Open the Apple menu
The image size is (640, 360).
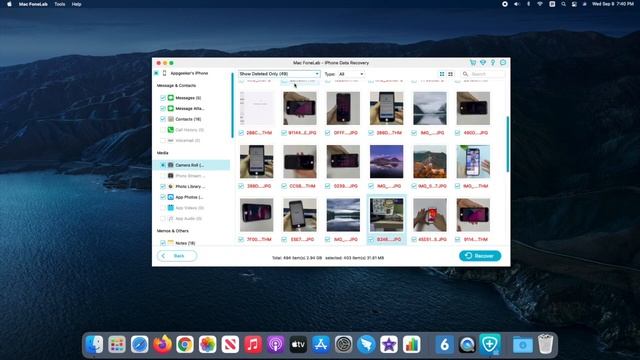point(9,4)
